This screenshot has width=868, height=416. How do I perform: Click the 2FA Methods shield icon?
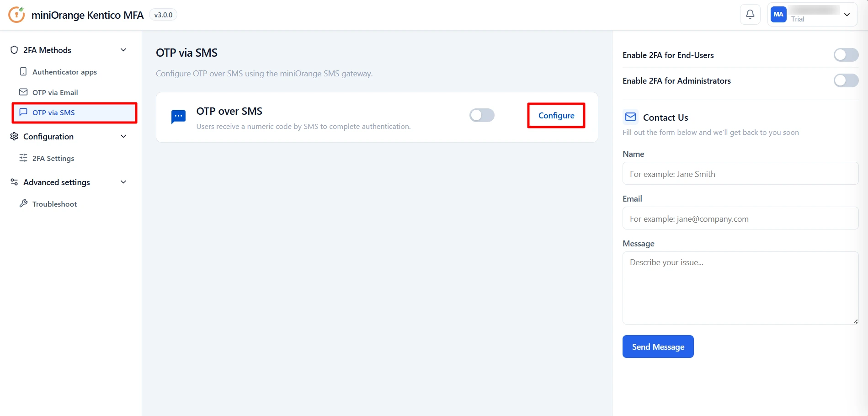pos(14,50)
